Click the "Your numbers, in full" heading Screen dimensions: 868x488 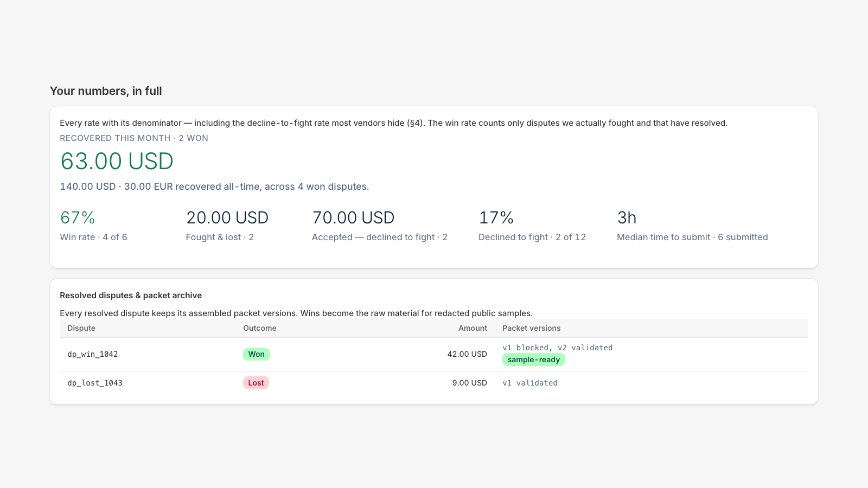[x=106, y=91]
